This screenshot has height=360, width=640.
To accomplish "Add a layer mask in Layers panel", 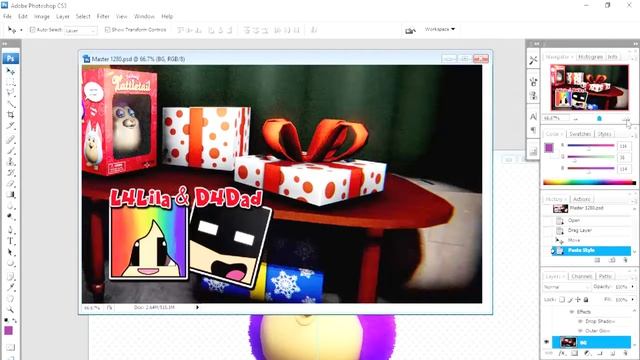I will (575, 353).
